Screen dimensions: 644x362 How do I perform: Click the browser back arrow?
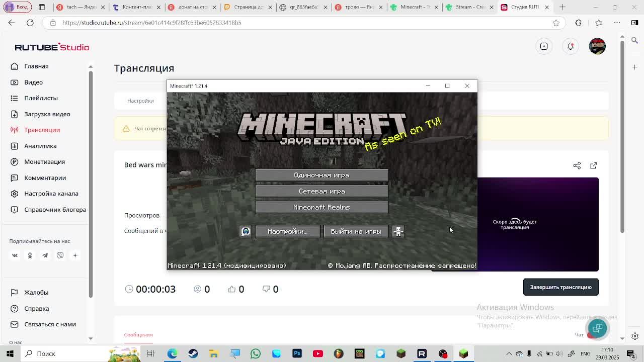(x=11, y=23)
